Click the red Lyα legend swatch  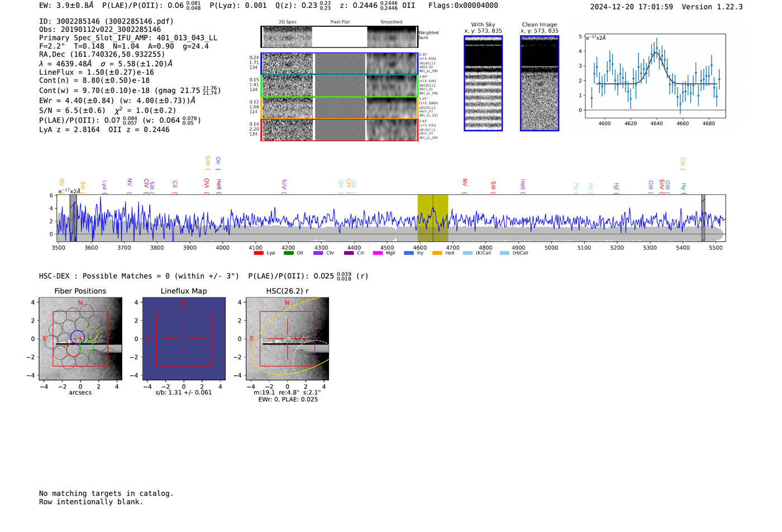click(x=258, y=253)
